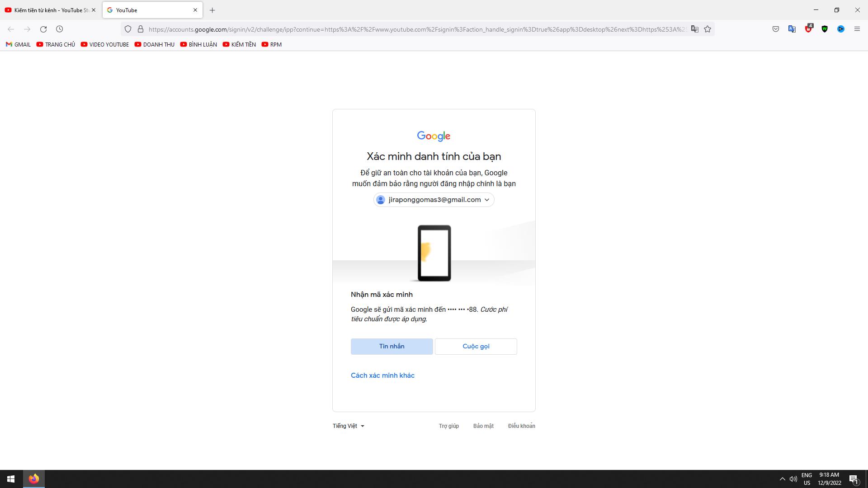
Task: Click the translate page icon in address bar
Action: pos(695,29)
